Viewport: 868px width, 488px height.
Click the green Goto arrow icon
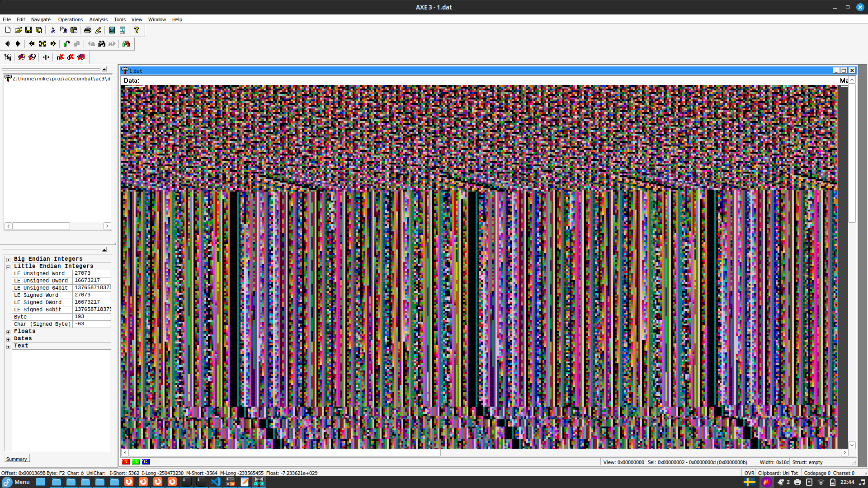point(67,44)
